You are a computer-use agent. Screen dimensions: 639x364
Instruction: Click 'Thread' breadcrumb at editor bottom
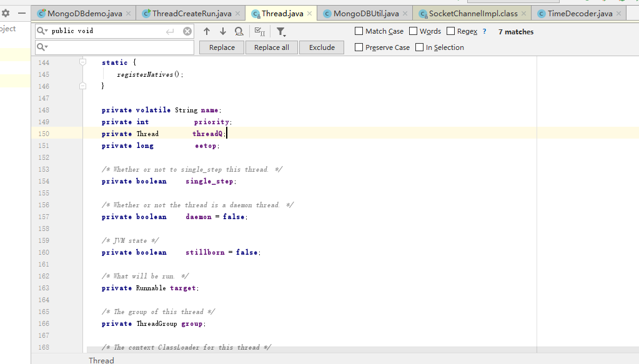101,360
